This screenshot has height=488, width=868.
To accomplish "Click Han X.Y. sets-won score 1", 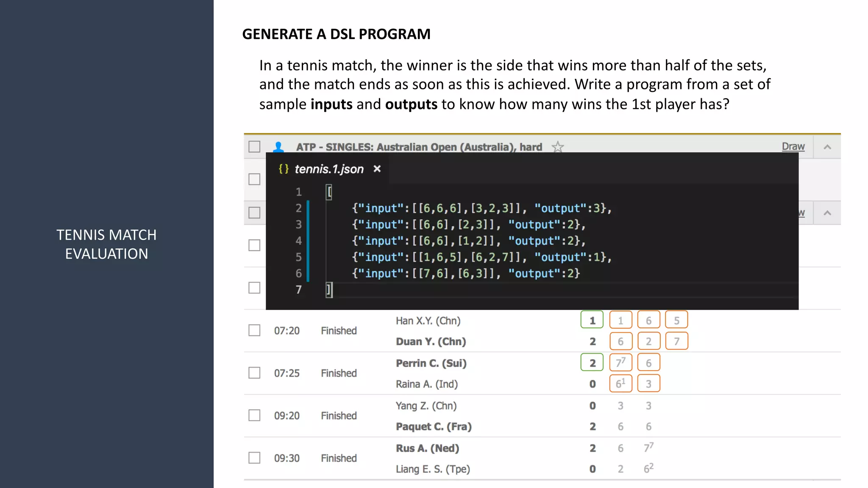I will 592,320.
